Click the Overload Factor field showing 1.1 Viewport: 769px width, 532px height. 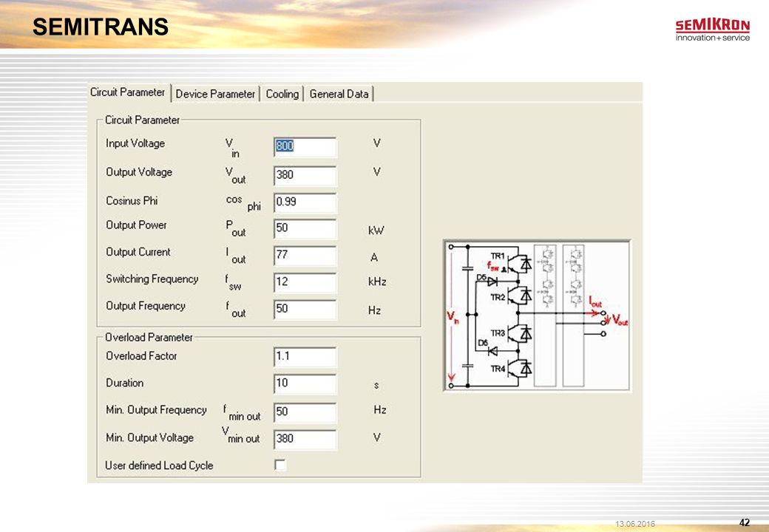coord(305,357)
